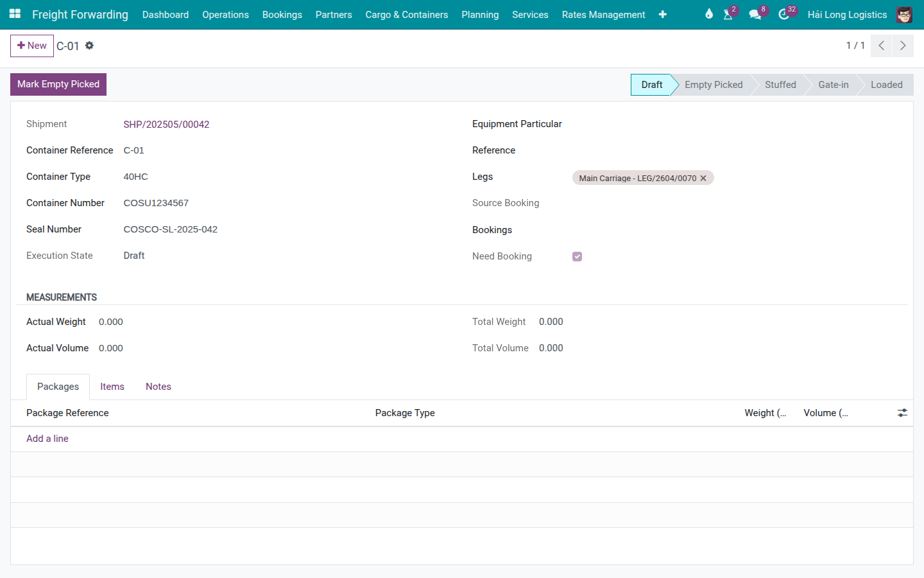924x578 pixels.
Task: Open the Partners menu
Action: pyautogui.click(x=334, y=14)
